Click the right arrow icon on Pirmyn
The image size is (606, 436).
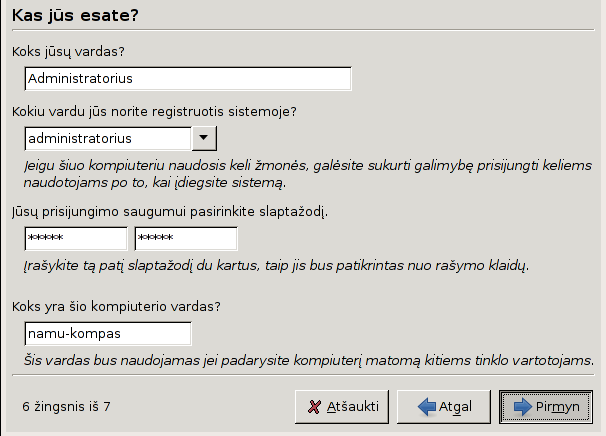[x=521, y=407]
